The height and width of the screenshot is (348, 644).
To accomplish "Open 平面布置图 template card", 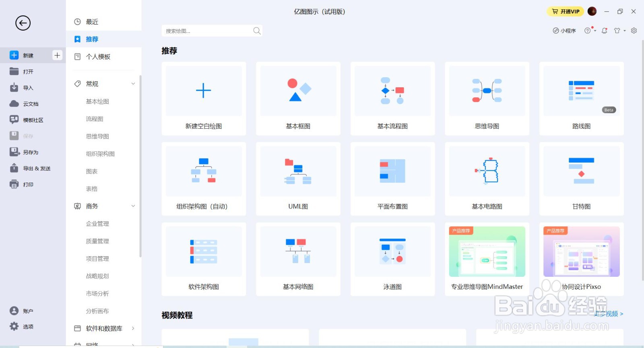I will pyautogui.click(x=392, y=179).
